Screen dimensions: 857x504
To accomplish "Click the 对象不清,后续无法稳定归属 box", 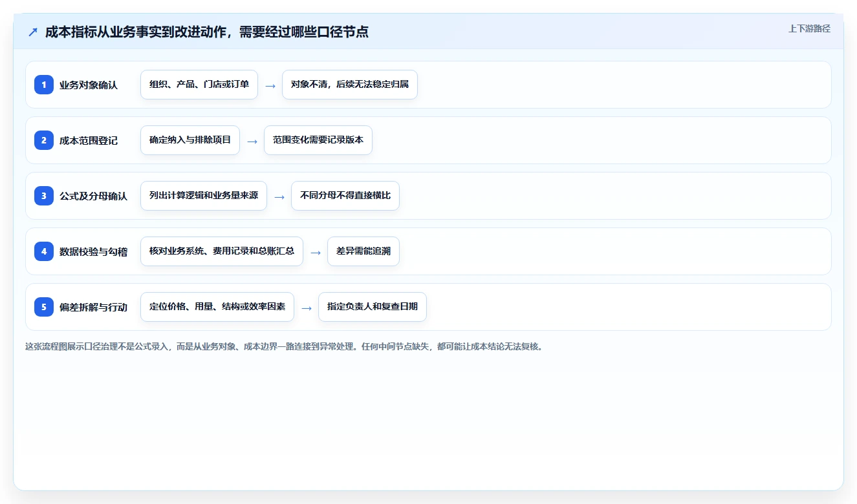I will point(350,85).
